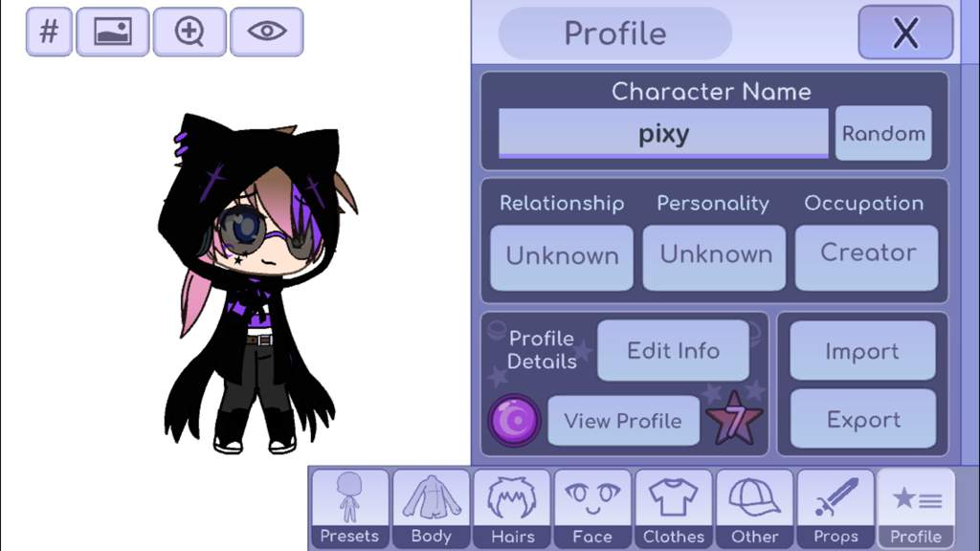Open the Hairs tab
Screen dimensions: 980x551
pyautogui.click(x=512, y=509)
